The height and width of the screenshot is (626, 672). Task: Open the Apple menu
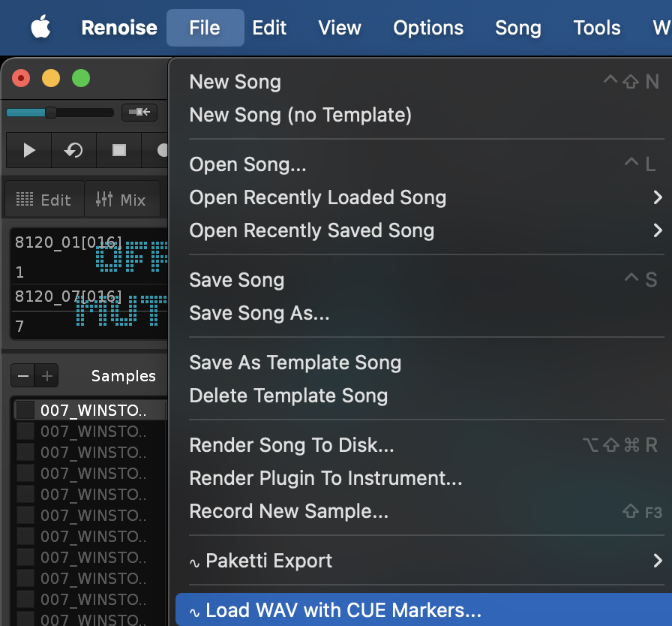click(40, 28)
